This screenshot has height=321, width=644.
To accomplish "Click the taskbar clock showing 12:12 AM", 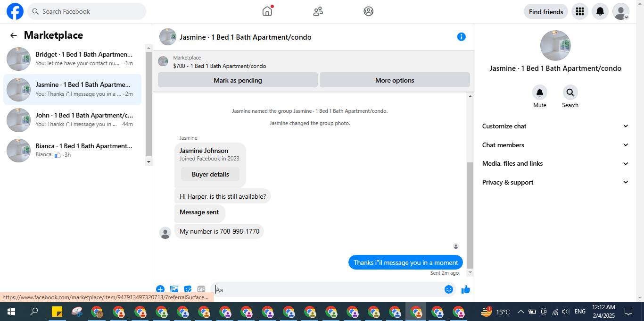I will 603,312.
